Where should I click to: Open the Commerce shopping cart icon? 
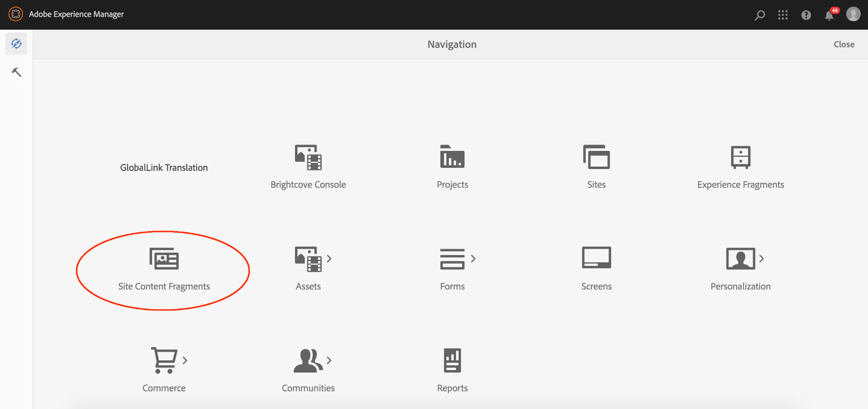(164, 360)
